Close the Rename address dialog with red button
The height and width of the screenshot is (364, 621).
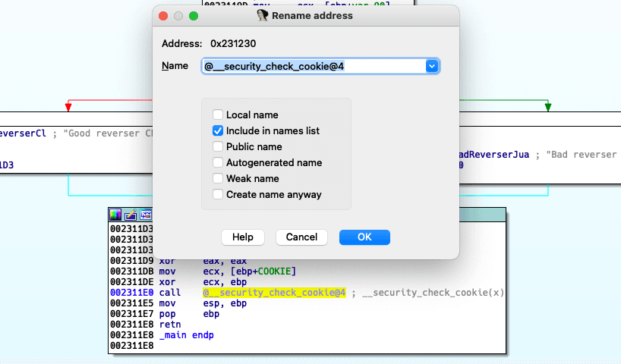(163, 16)
